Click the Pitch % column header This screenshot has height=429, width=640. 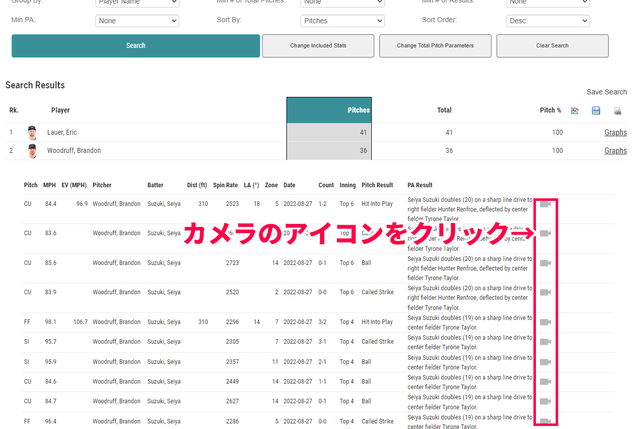550,110
